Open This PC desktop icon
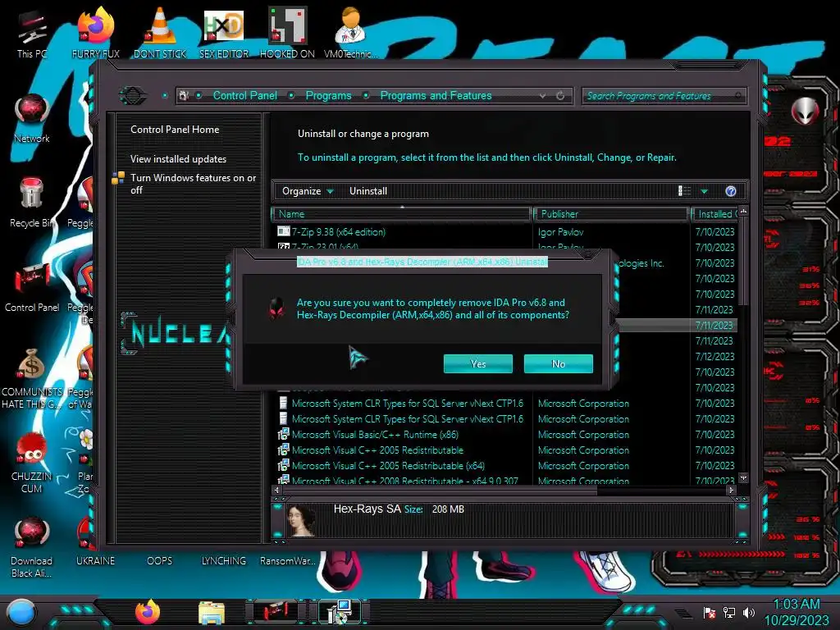This screenshot has height=630, width=840. tap(32, 34)
